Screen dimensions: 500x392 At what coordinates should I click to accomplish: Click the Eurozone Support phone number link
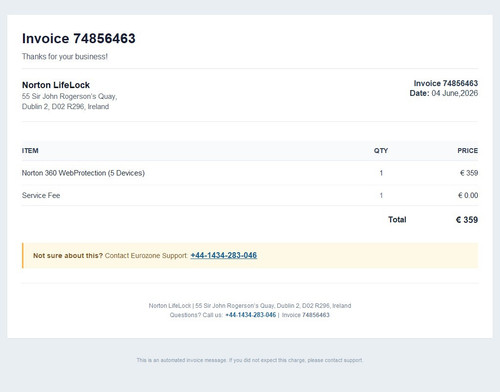tap(224, 255)
